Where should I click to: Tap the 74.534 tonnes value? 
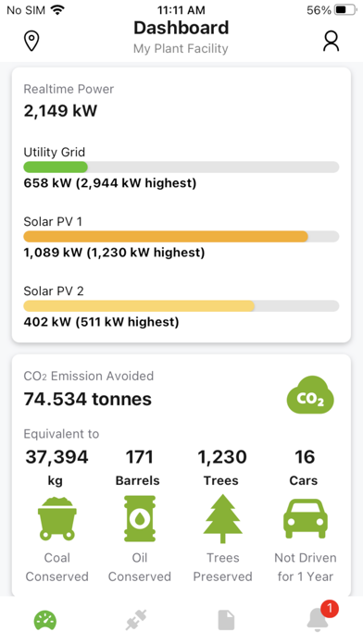pyautogui.click(x=88, y=399)
